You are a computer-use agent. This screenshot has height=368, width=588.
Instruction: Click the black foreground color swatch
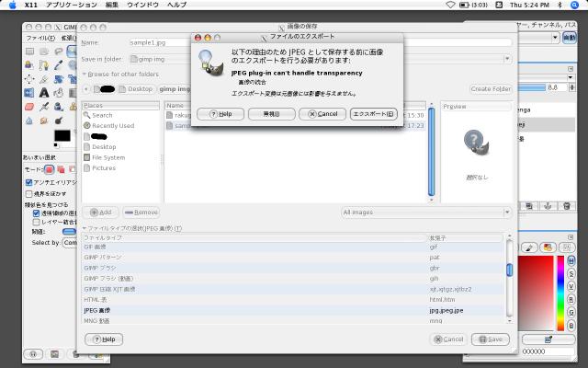[62, 135]
